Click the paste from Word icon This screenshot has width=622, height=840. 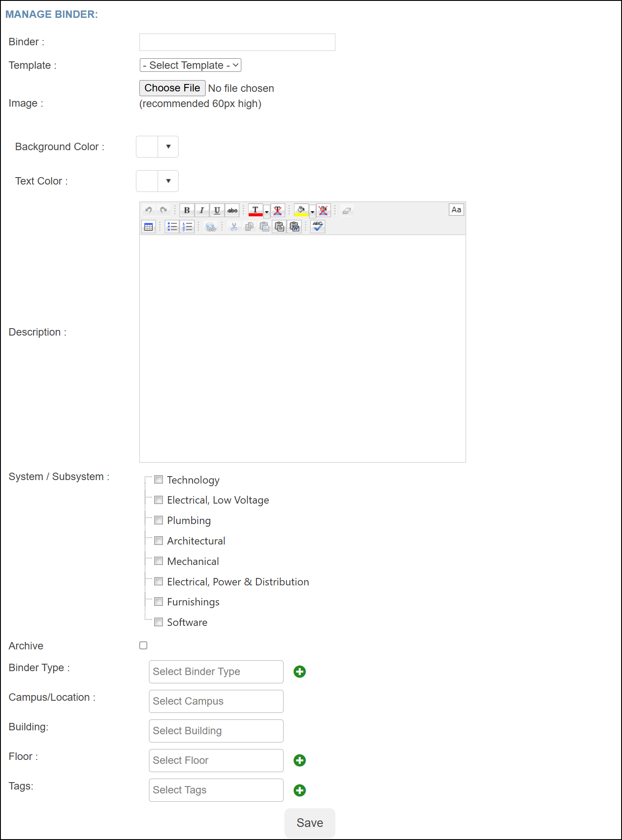(x=295, y=227)
